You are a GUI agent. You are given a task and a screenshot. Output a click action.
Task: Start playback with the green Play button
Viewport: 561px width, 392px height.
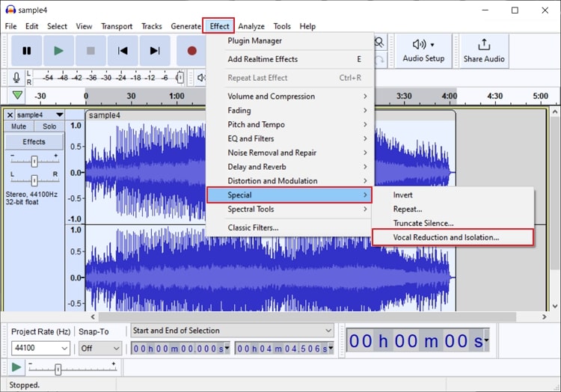tap(58, 51)
